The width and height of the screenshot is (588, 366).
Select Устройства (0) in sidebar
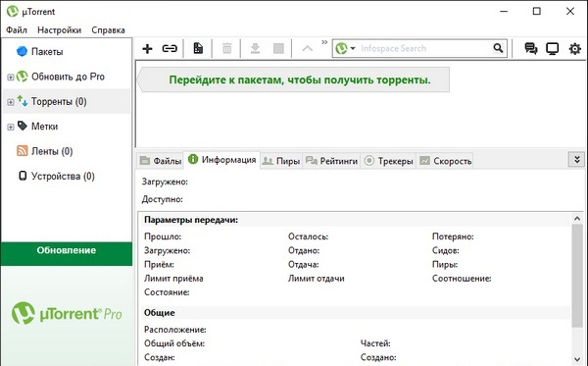click(63, 176)
